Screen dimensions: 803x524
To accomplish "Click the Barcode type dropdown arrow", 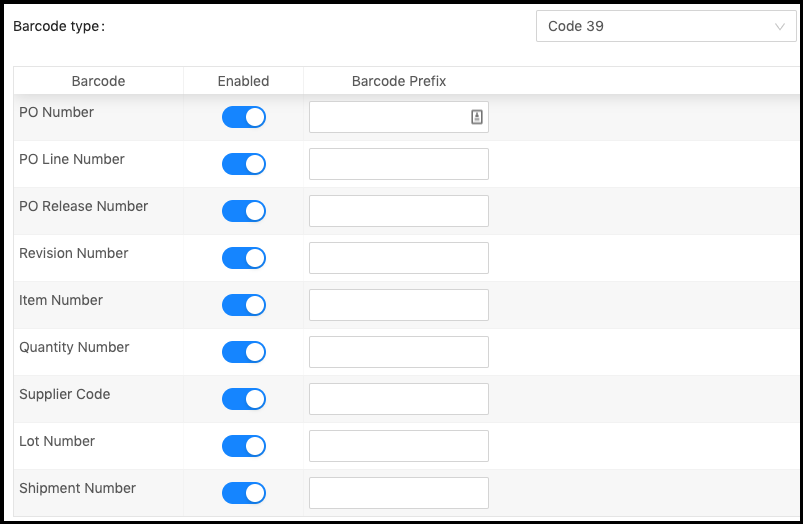I will pyautogui.click(x=779, y=27).
